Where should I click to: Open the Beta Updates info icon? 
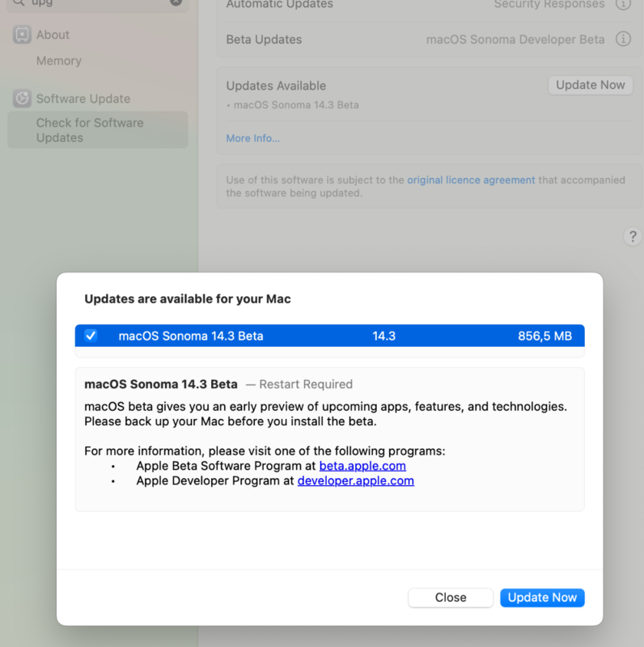pos(623,39)
